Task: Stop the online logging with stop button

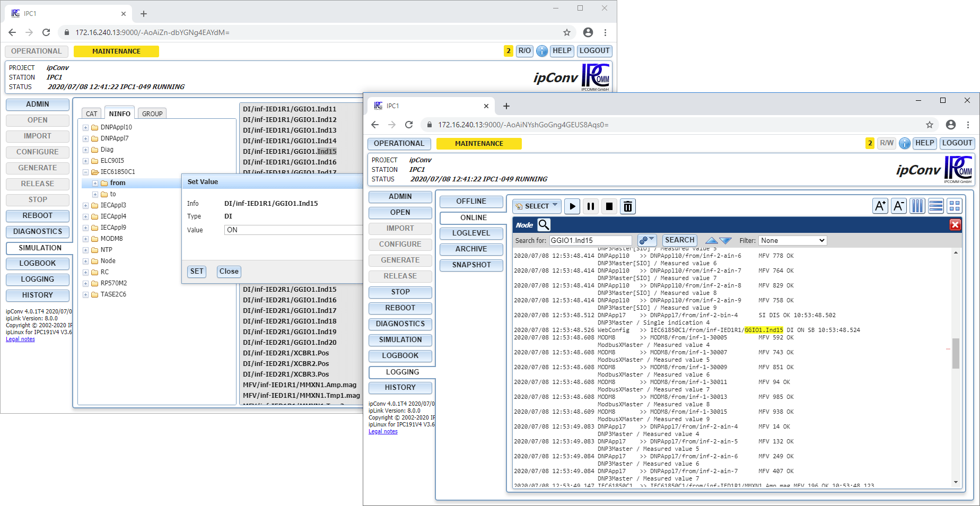Action: tap(609, 206)
